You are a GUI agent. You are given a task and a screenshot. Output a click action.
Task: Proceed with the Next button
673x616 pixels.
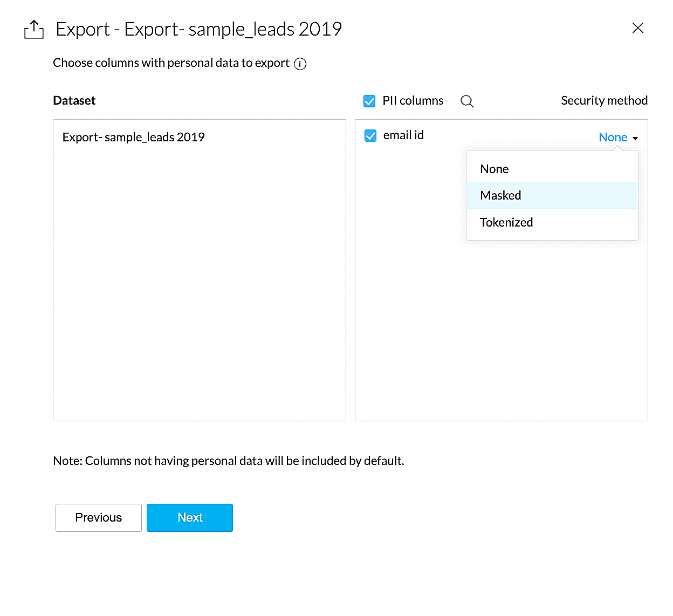[190, 518]
